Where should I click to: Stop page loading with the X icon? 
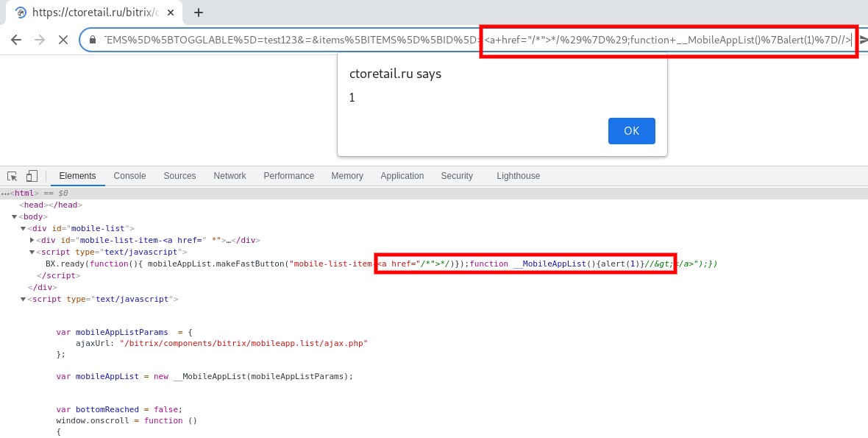tap(63, 40)
